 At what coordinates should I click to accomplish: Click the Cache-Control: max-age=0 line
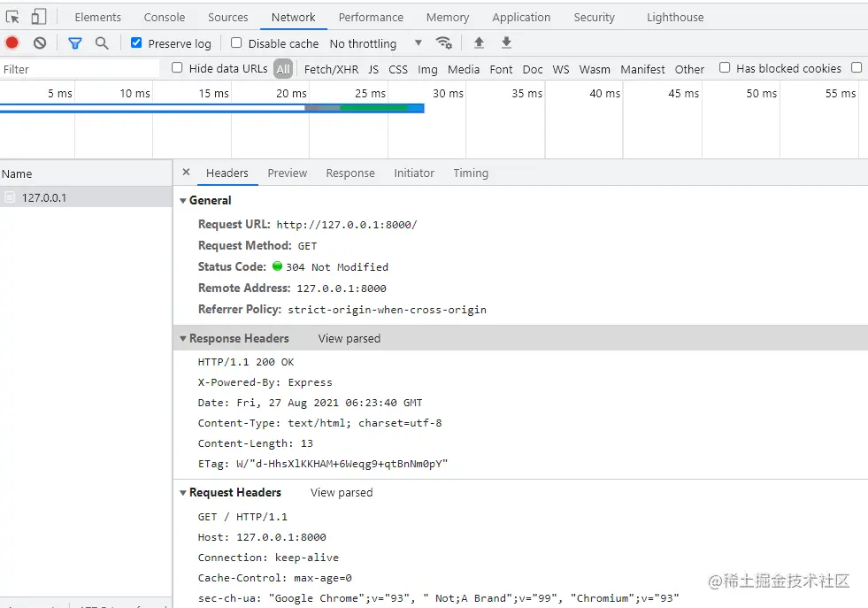click(x=274, y=578)
